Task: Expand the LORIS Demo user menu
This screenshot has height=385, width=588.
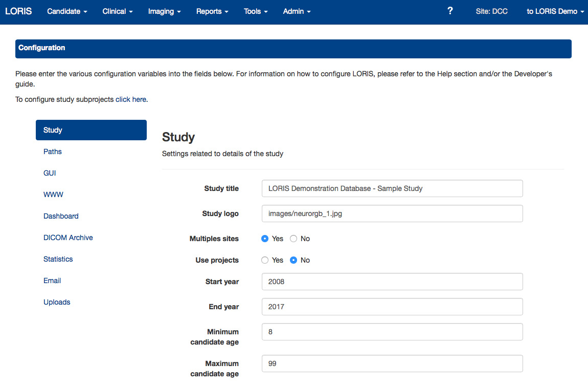Action: [x=555, y=11]
